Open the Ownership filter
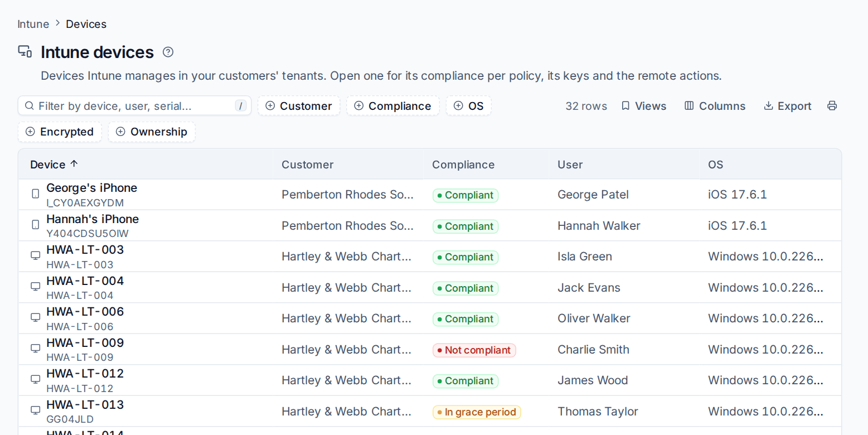 point(152,132)
